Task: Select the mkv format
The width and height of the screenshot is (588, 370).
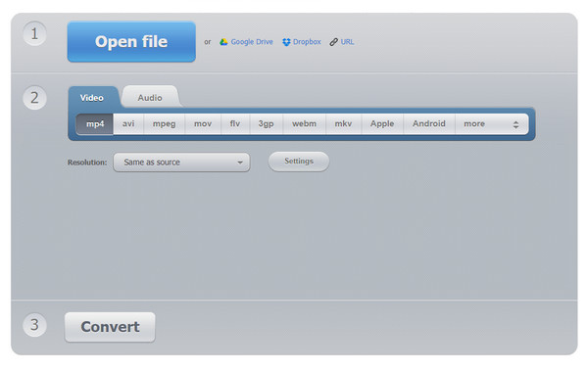Action: click(x=343, y=124)
